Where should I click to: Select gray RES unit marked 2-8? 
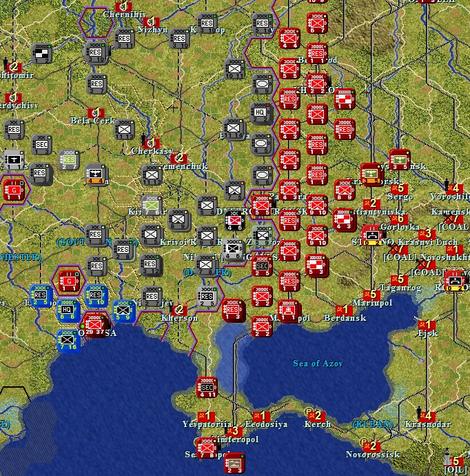click(x=123, y=250)
